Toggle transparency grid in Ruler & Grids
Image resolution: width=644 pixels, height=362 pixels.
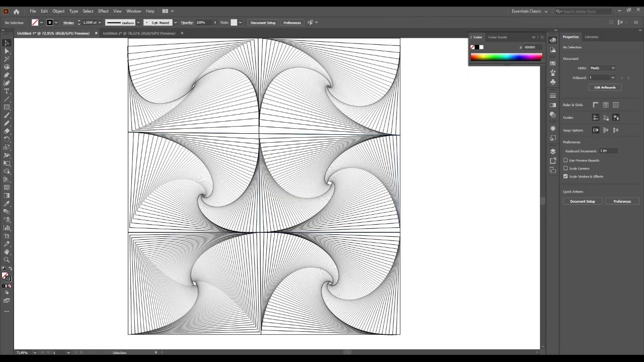tap(616, 105)
